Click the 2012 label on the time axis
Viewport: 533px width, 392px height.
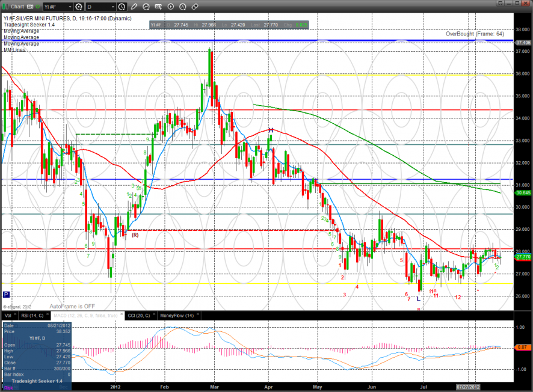coord(116,387)
